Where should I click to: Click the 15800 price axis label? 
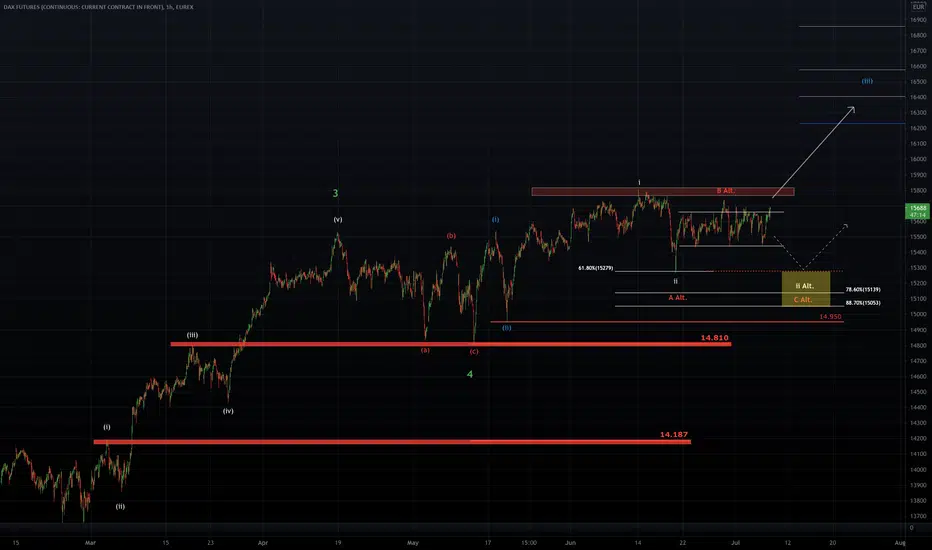918,190
